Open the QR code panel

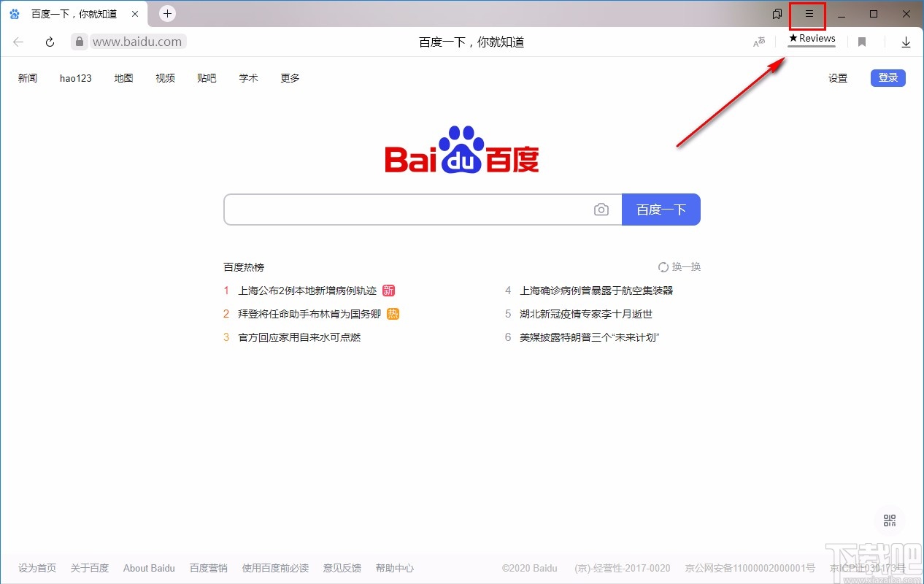point(889,520)
